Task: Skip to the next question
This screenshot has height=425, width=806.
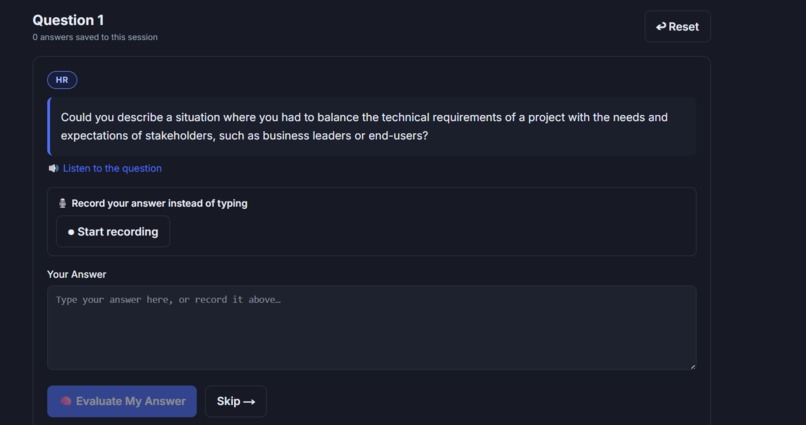Action: click(x=236, y=401)
